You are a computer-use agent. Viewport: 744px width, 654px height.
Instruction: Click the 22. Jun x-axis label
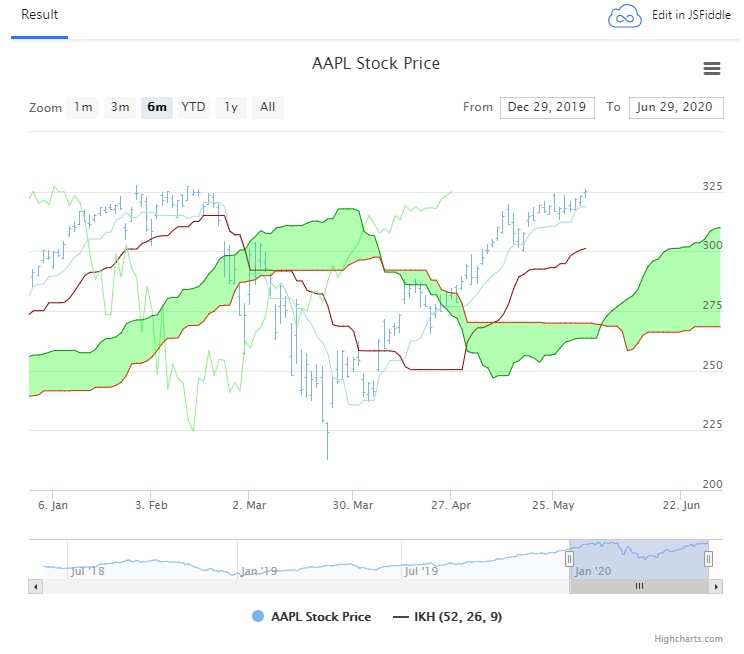coord(681,505)
